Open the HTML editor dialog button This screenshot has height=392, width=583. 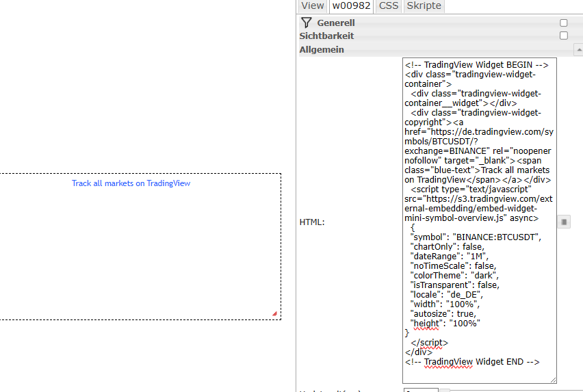tap(564, 222)
